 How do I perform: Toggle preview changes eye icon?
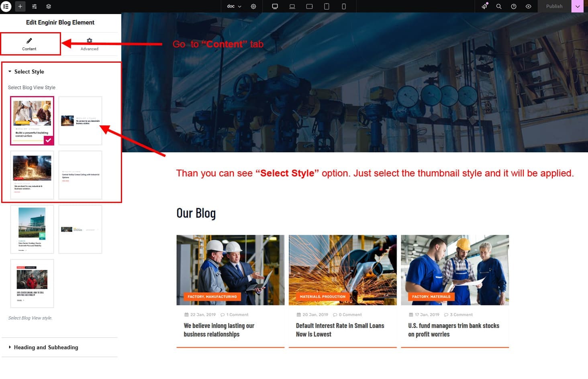click(529, 6)
